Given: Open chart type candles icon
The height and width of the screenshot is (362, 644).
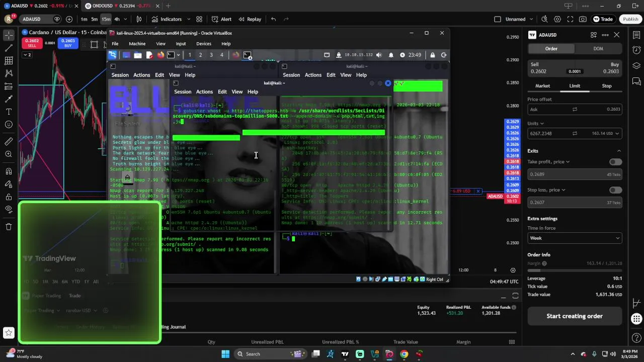Looking at the screenshot, I should [139, 19].
